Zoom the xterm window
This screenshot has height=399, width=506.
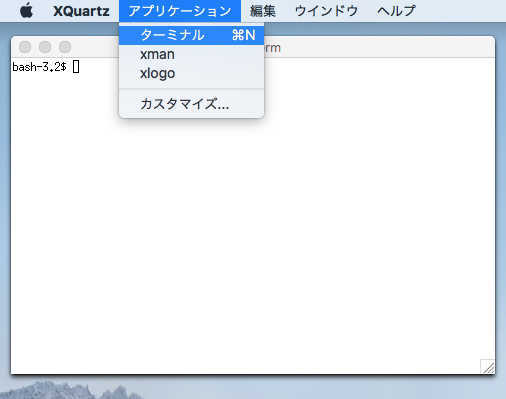pyautogui.click(x=65, y=47)
